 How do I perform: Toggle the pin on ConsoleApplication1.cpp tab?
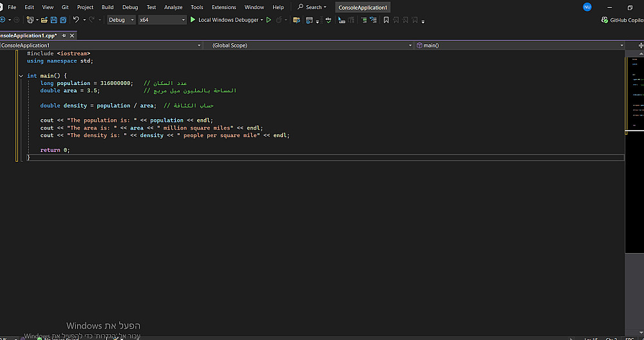(x=63, y=35)
